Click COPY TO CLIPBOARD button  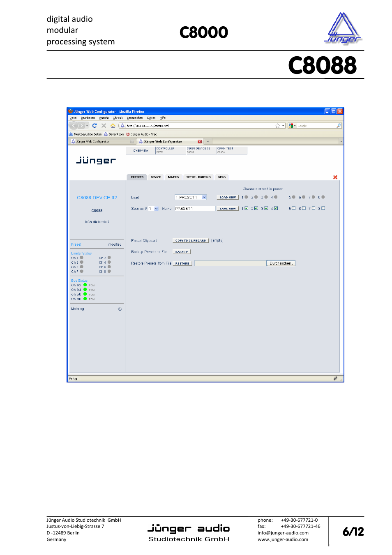[191, 241]
